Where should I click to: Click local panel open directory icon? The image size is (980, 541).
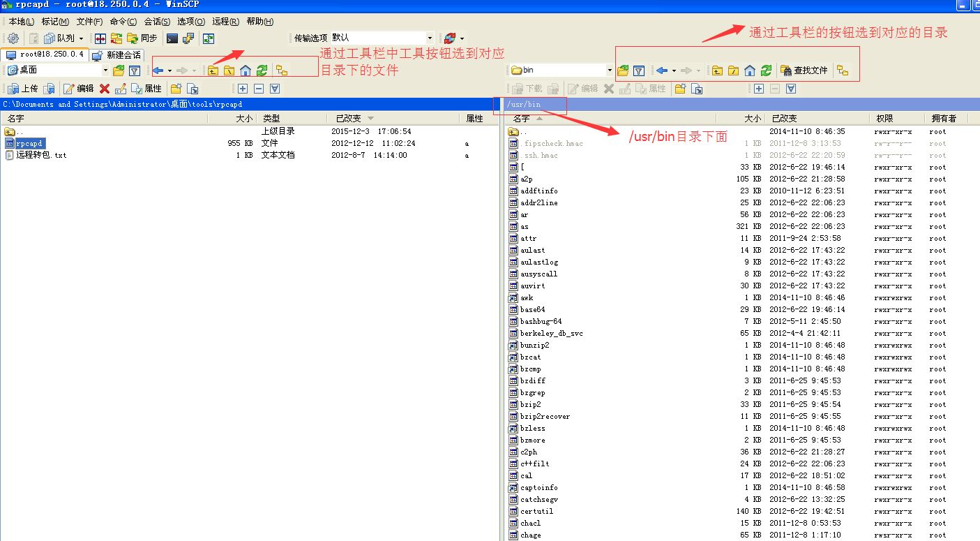pos(119,71)
